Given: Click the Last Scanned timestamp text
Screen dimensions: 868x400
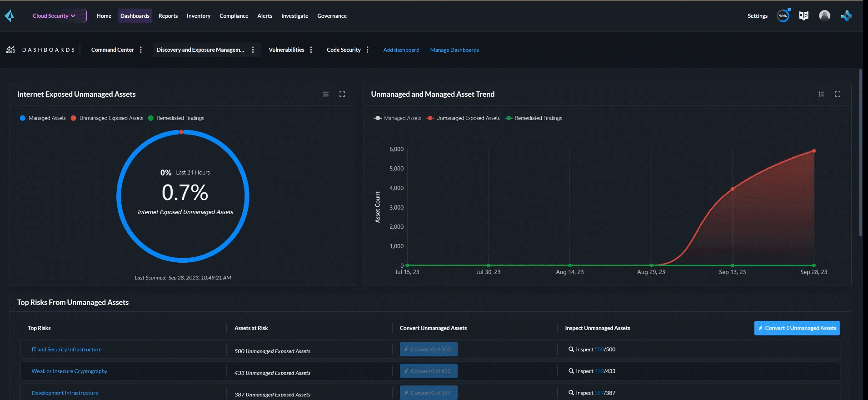Looking at the screenshot, I should [x=183, y=278].
